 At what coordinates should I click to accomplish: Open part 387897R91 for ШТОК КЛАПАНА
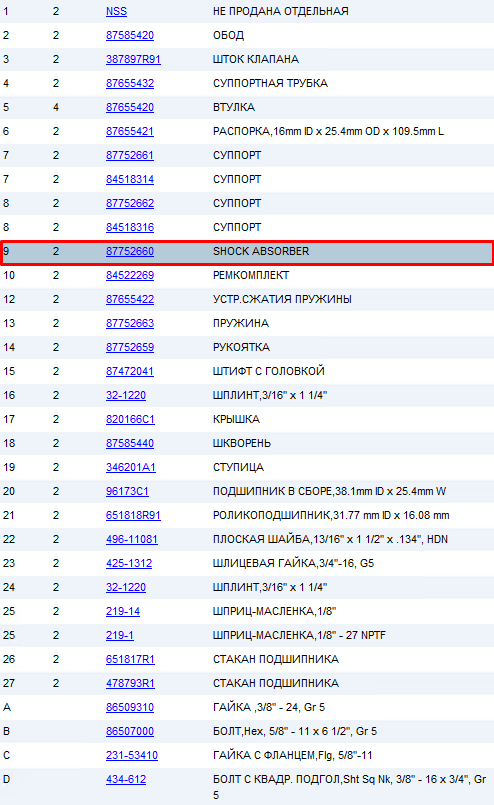click(134, 60)
